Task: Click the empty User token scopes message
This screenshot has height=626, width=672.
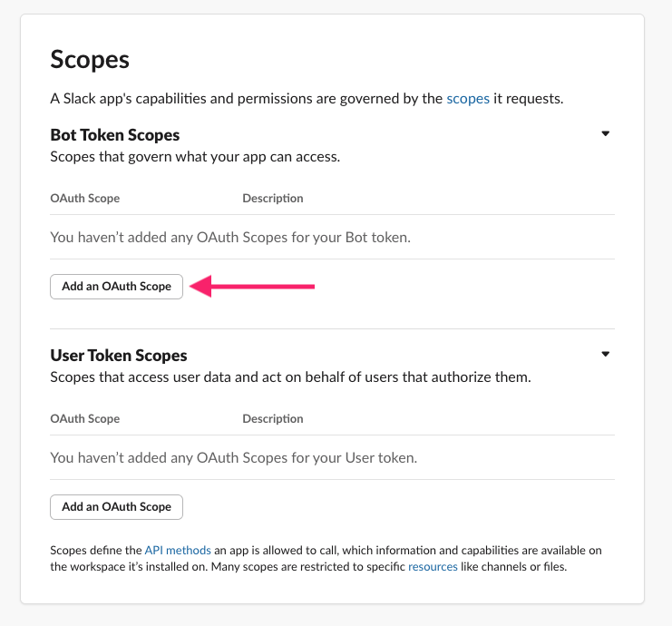Action: click(x=233, y=458)
